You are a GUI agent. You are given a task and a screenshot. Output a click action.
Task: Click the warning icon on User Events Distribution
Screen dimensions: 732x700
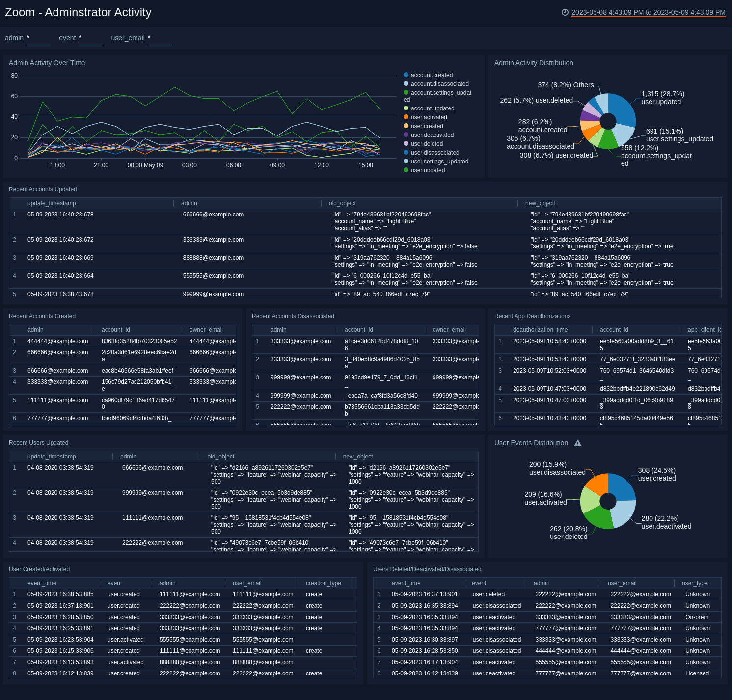coord(578,443)
